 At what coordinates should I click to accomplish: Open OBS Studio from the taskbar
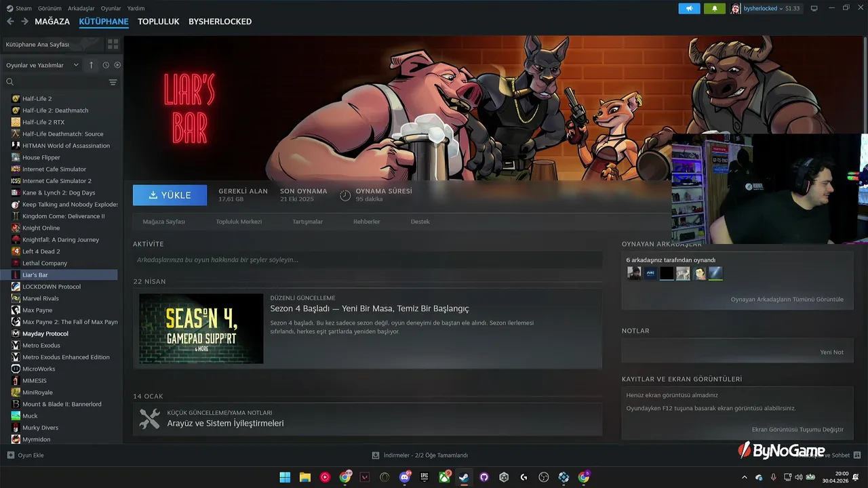pos(543,477)
